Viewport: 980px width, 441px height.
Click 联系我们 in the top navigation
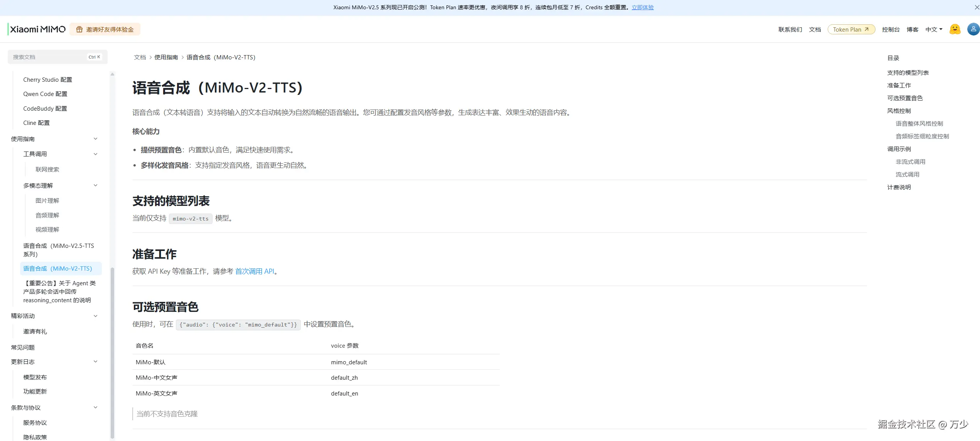790,30
